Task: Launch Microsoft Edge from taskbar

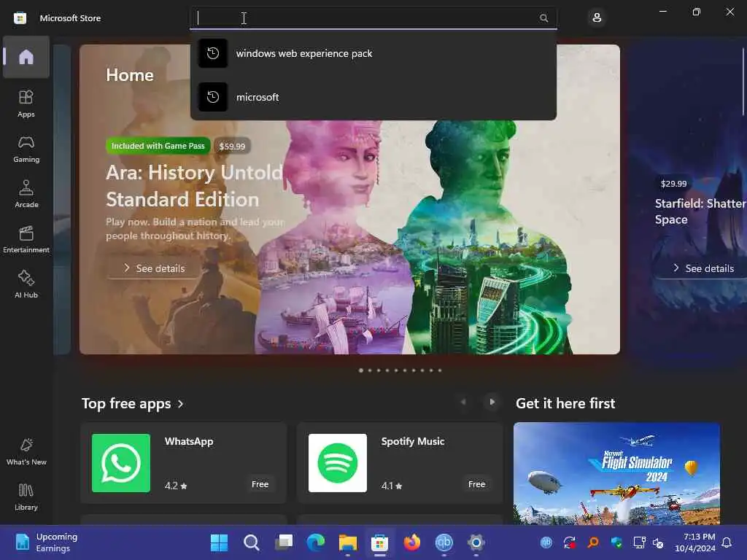Action: click(315, 542)
